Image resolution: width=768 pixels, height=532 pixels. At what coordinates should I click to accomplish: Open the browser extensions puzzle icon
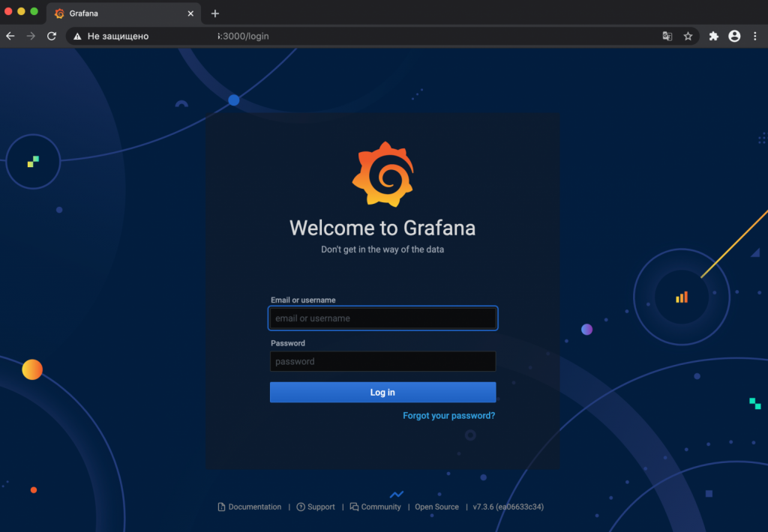[x=713, y=36]
